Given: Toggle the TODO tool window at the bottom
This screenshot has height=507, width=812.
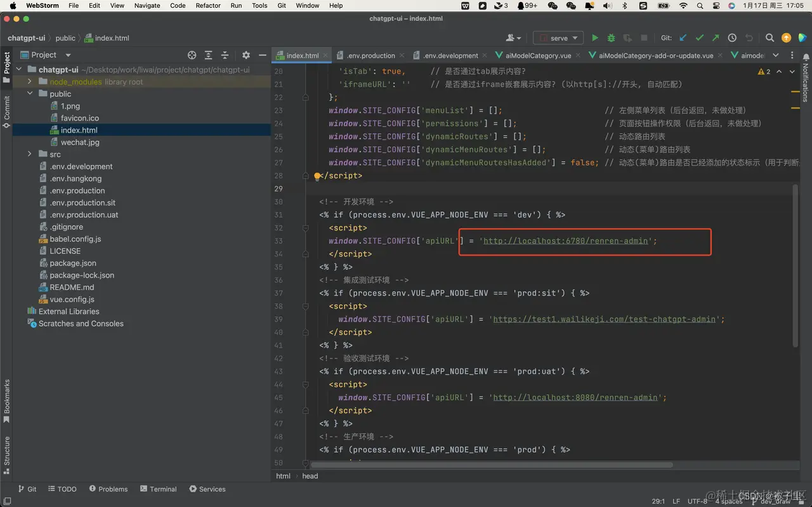Looking at the screenshot, I should click(62, 489).
